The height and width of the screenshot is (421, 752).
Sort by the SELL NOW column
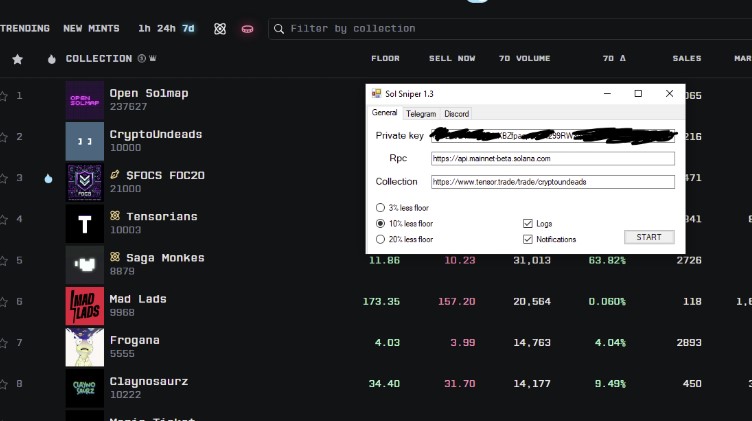pyautogui.click(x=452, y=58)
